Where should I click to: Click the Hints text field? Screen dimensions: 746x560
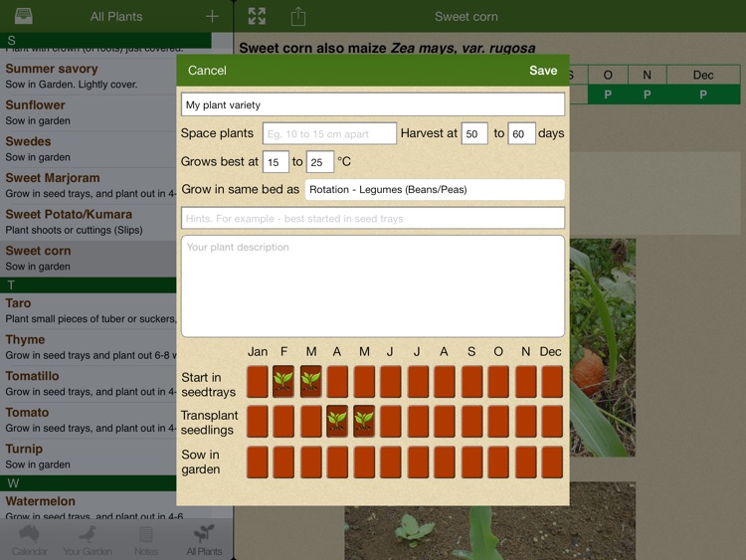[x=373, y=219]
